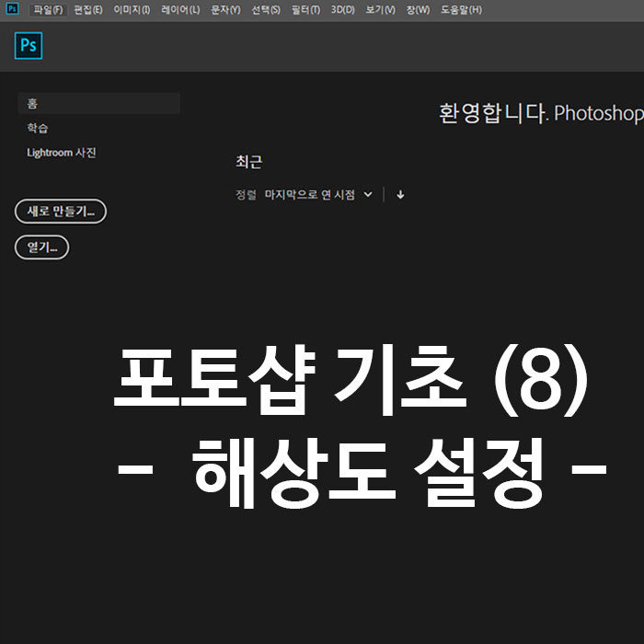644x644 pixels.
Task: Open the 필터(T) menu
Action: click(305, 10)
